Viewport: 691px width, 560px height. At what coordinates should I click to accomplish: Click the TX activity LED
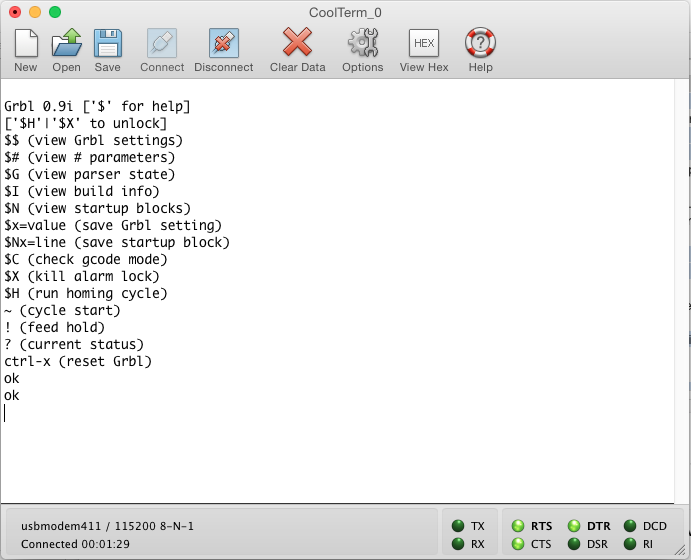pyautogui.click(x=458, y=526)
